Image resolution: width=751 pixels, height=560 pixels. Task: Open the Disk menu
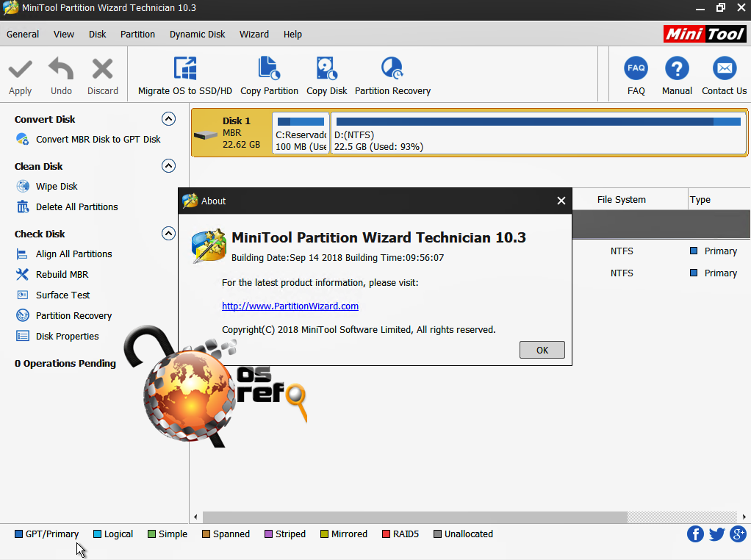[x=97, y=34]
